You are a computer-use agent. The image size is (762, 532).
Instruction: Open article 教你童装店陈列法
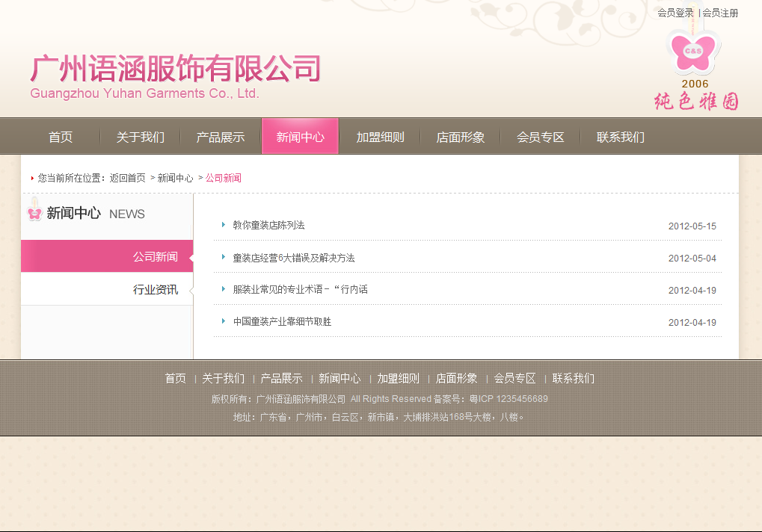pyautogui.click(x=268, y=225)
